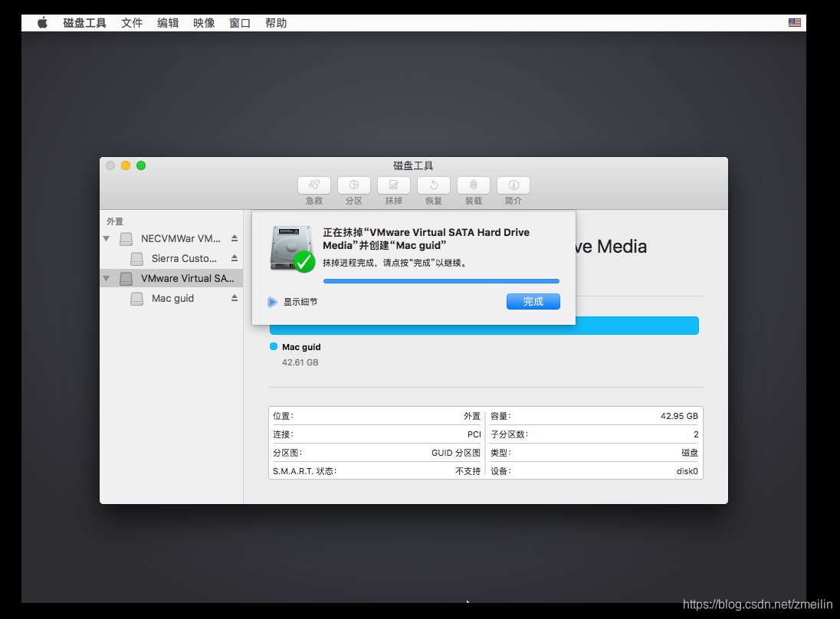
Task: Open the 编辑 menu
Action: point(168,23)
